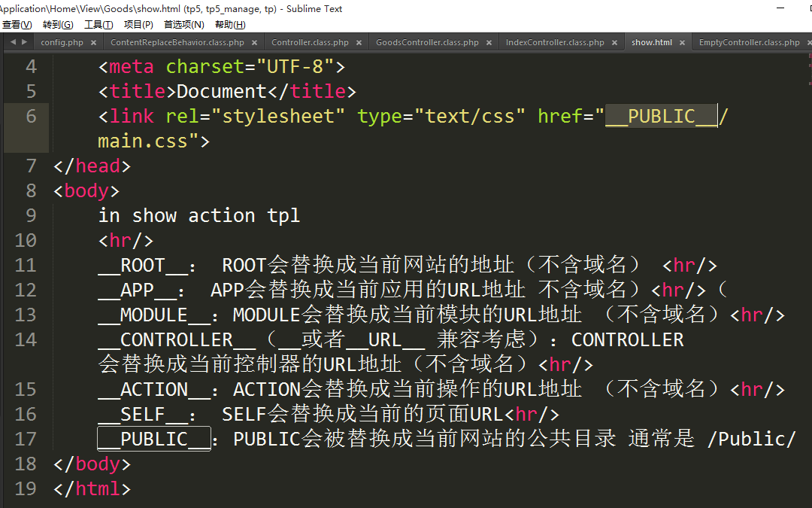Viewport: 812px width, 508px height.
Task: Click the next tab arrow icon
Action: [25, 42]
